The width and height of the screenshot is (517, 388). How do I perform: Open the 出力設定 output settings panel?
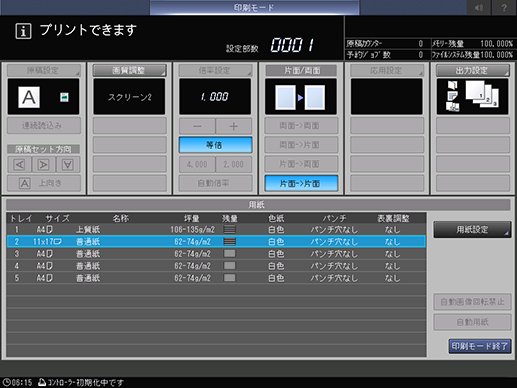click(x=473, y=70)
